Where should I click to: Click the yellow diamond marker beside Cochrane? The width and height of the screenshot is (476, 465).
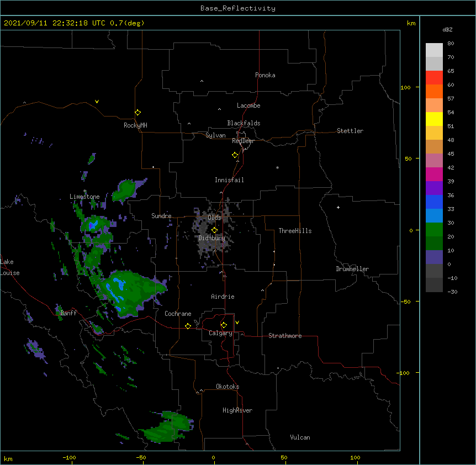click(188, 326)
